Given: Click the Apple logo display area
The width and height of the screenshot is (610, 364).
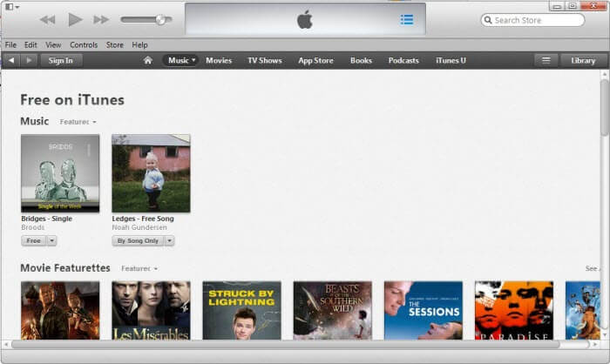Looking at the screenshot, I should tap(305, 19).
